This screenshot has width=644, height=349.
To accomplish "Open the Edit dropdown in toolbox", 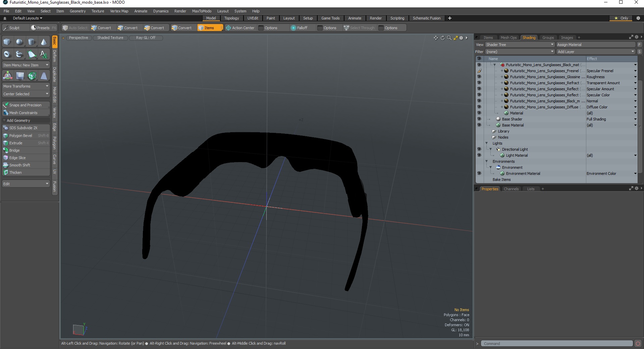I will pos(26,184).
